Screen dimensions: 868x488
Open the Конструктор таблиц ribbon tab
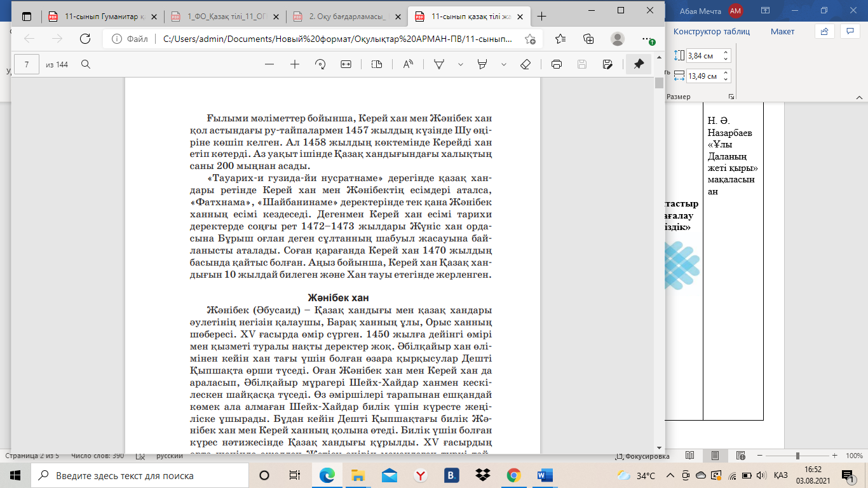coord(712,31)
